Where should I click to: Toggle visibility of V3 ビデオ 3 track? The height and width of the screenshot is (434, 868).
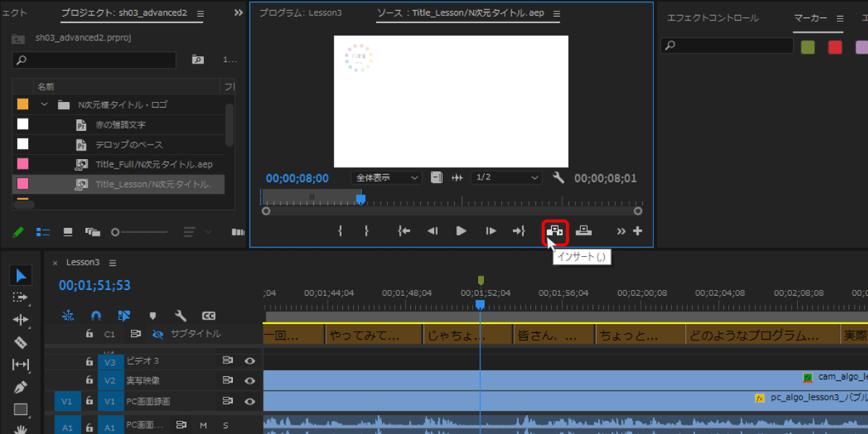[250, 360]
